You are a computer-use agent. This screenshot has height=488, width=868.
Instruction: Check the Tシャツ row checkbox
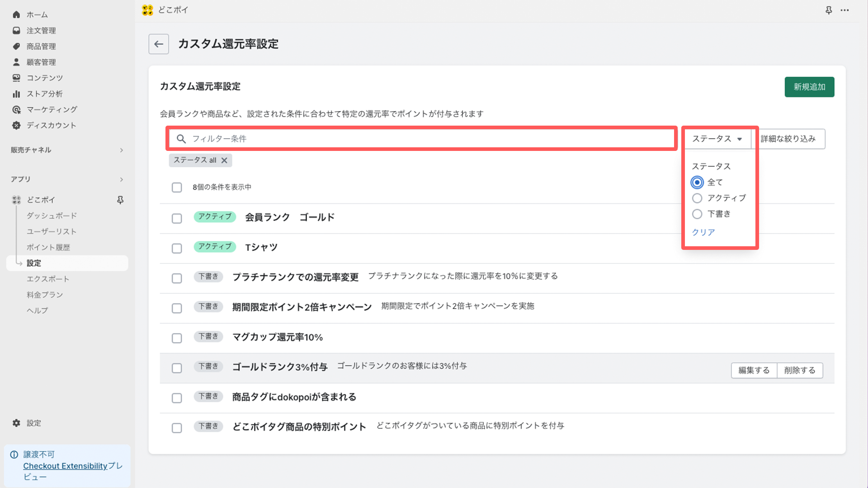[x=177, y=248]
